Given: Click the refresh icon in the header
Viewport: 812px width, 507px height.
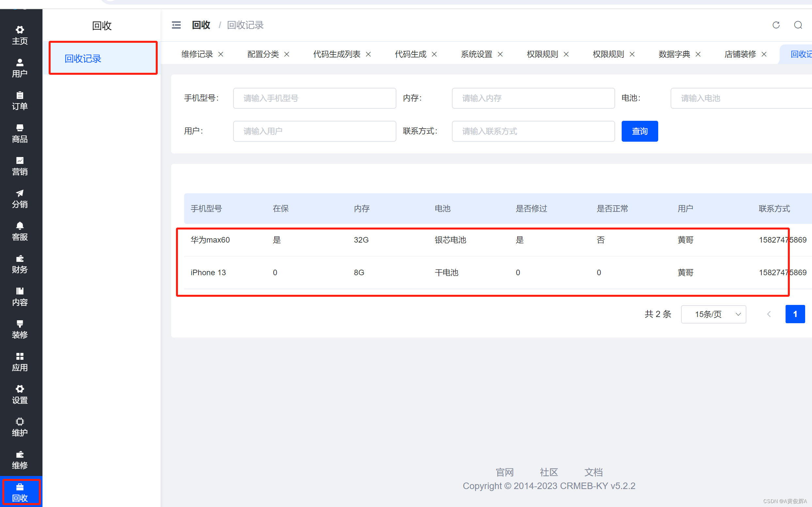Looking at the screenshot, I should click(776, 25).
